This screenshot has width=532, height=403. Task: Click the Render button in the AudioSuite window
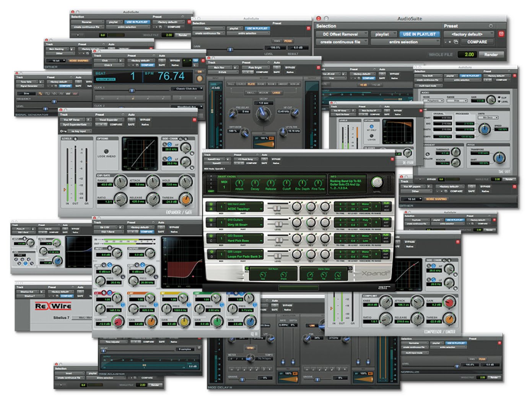(491, 54)
